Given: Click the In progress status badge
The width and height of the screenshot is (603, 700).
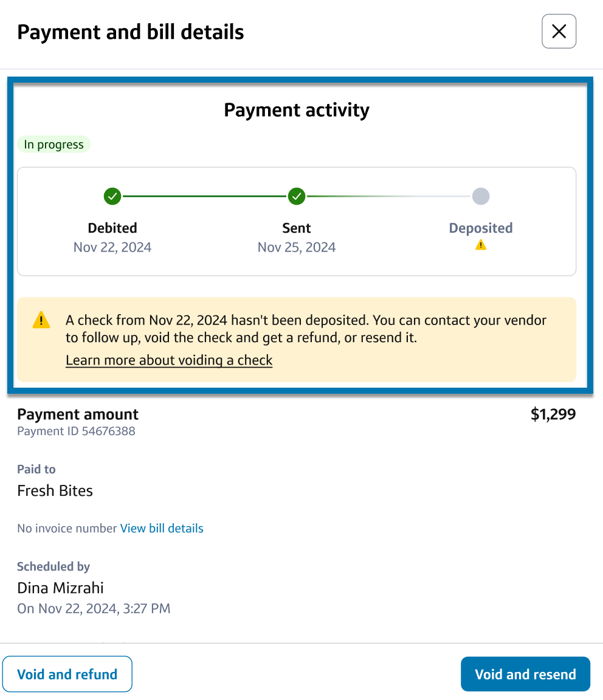Looking at the screenshot, I should tap(53, 145).
